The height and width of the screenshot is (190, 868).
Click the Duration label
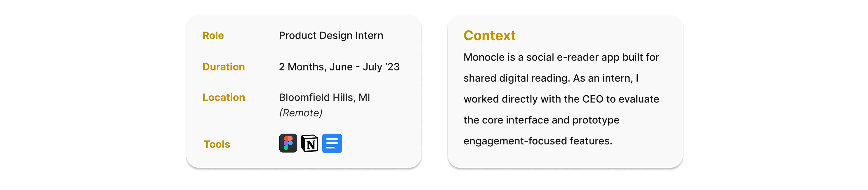(x=223, y=67)
